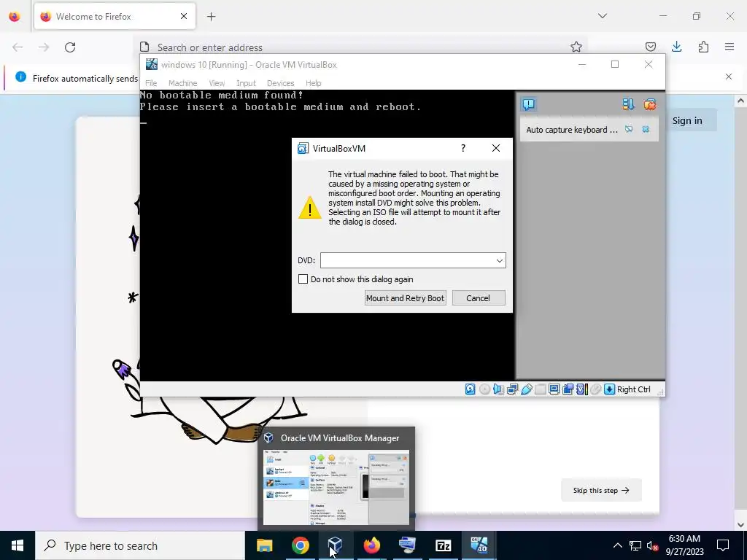Click the Firefox taskbar icon

pyautogui.click(x=371, y=545)
